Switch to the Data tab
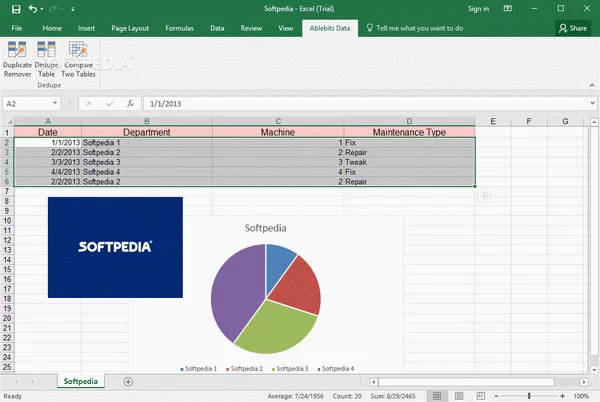This screenshot has height=402, width=600. (217, 28)
